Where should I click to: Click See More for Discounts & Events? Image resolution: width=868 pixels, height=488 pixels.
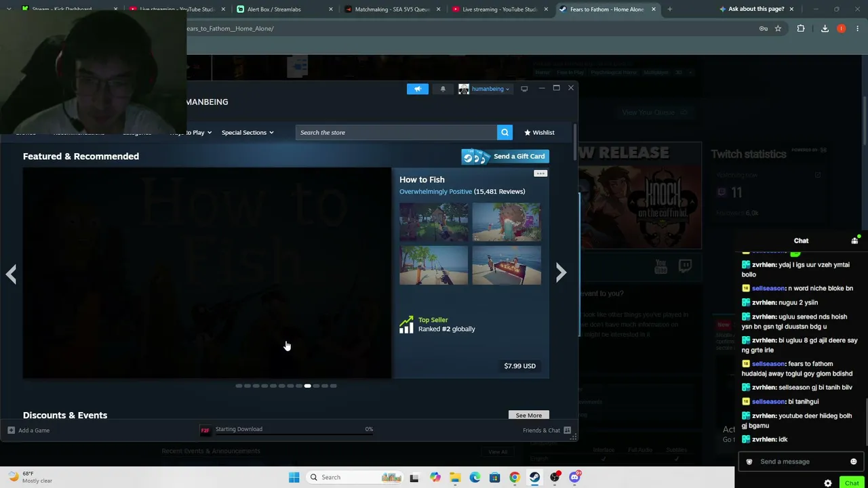(529, 415)
